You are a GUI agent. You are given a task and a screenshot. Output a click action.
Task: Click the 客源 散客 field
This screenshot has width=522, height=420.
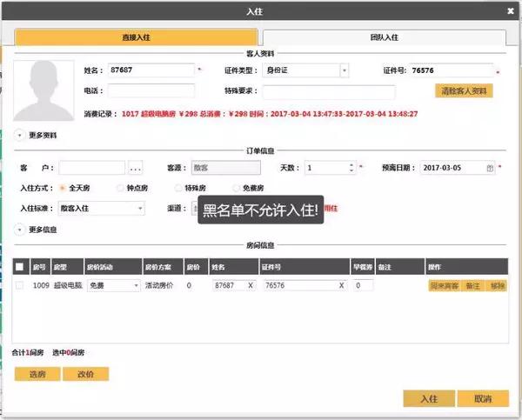coord(225,168)
